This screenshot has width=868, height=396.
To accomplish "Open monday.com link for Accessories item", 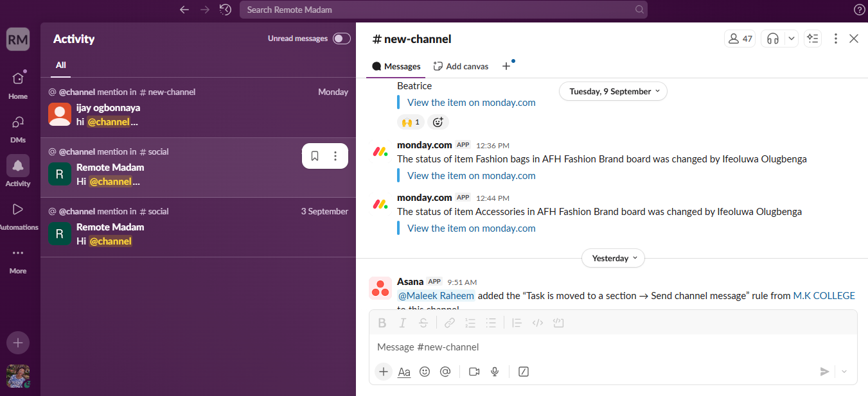I will 471,228.
